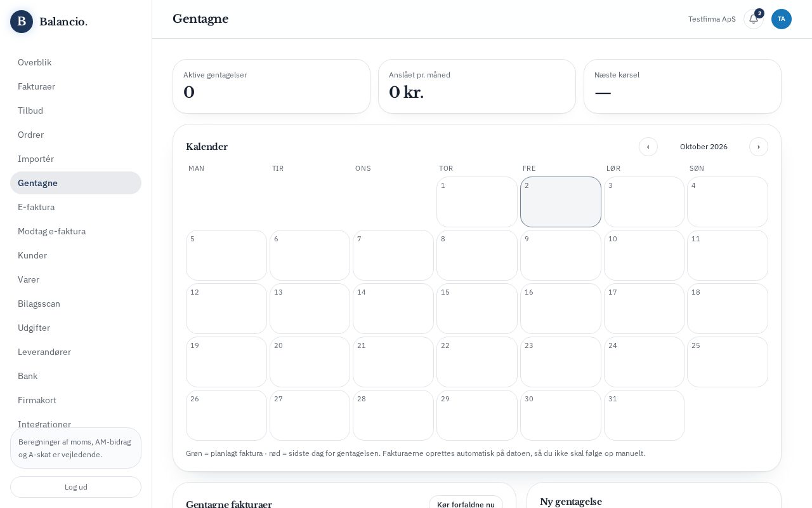
Task: Open Importér in the sidebar
Action: 75,159
